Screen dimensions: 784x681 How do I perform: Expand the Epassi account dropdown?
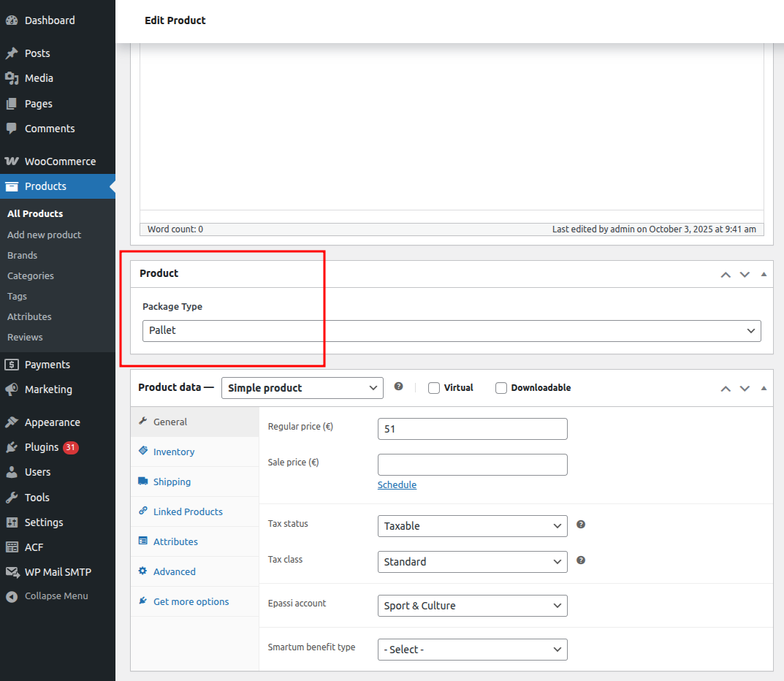(472, 606)
